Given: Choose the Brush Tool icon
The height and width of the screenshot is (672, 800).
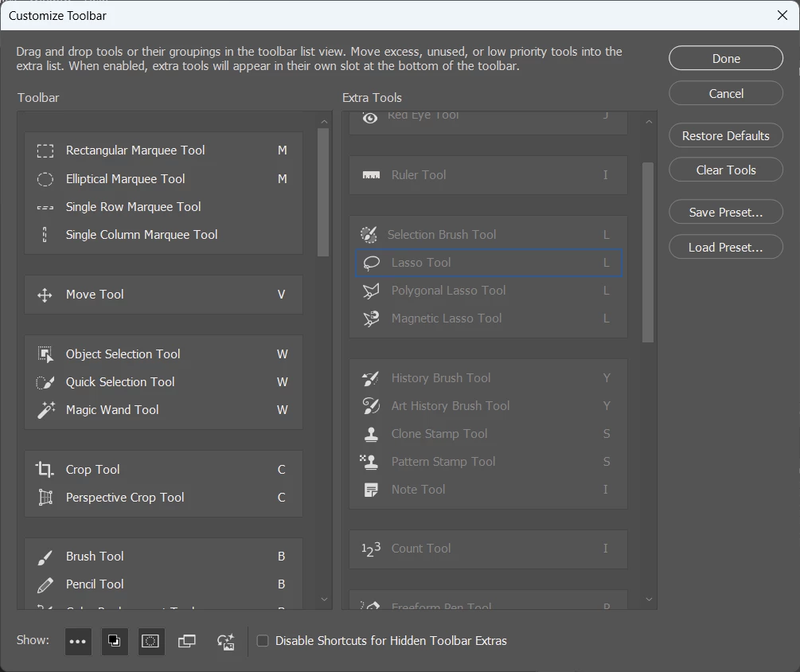Looking at the screenshot, I should [x=45, y=557].
